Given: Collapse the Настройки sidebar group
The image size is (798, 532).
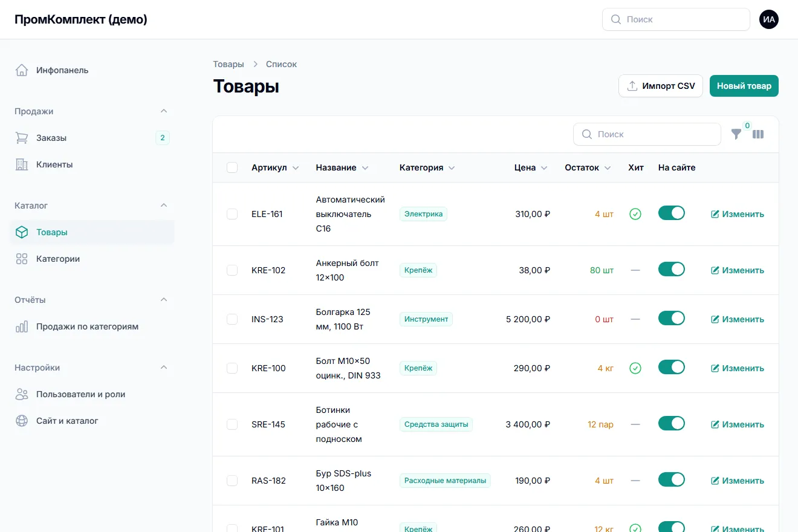Looking at the screenshot, I should 163,368.
